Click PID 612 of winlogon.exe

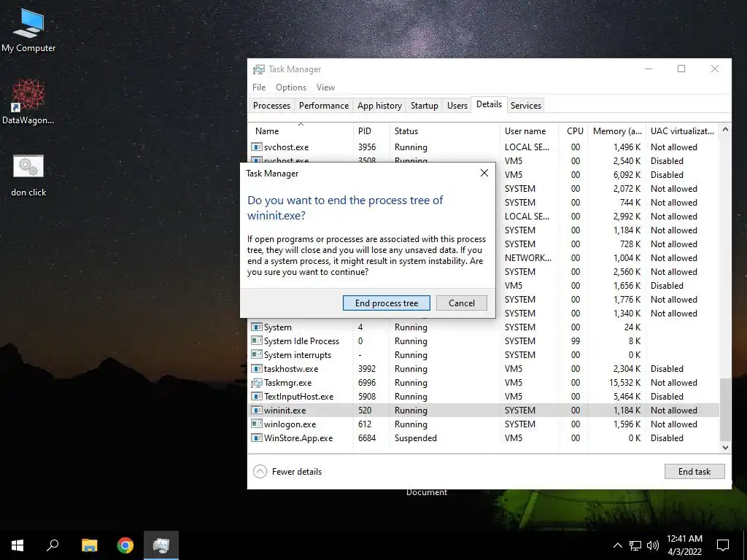365,424
